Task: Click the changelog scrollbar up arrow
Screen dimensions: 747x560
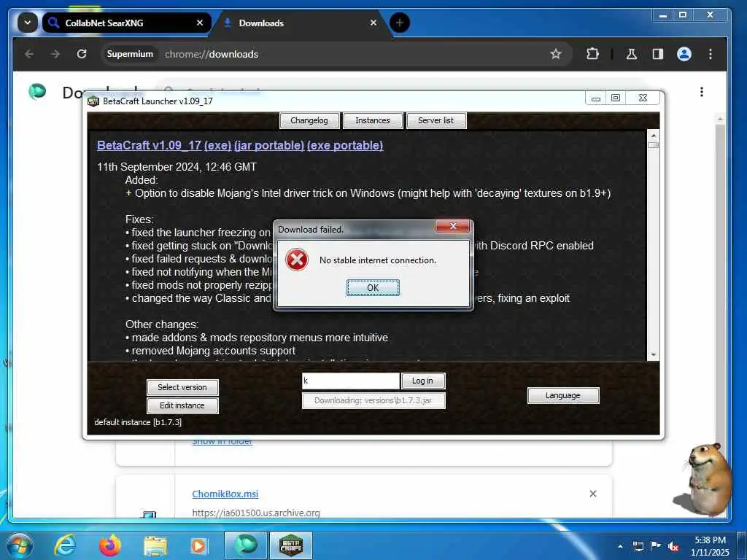Action: pyautogui.click(x=653, y=135)
